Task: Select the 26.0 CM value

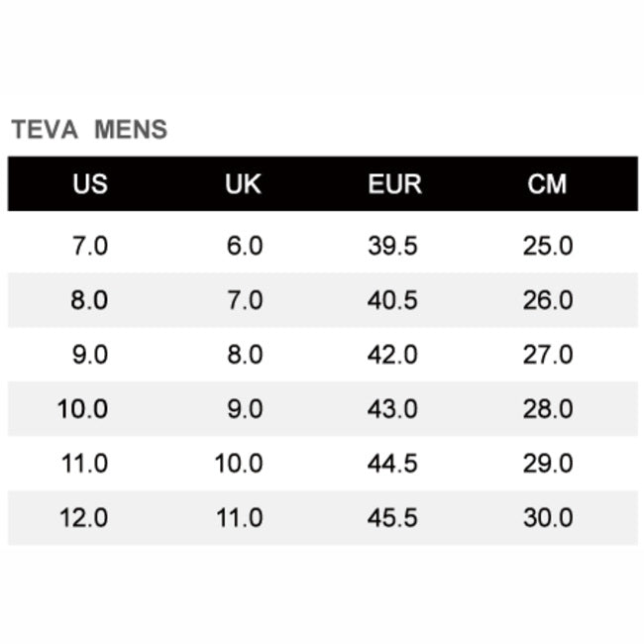Action: (547, 300)
